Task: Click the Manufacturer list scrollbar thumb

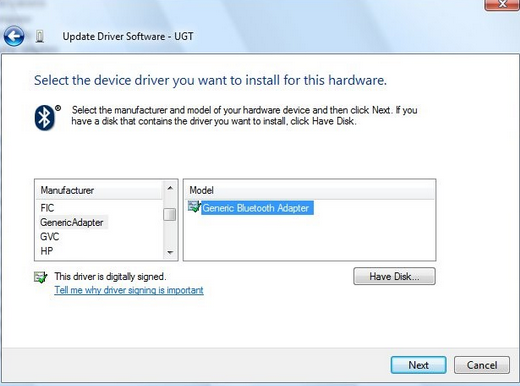Action: [170, 214]
